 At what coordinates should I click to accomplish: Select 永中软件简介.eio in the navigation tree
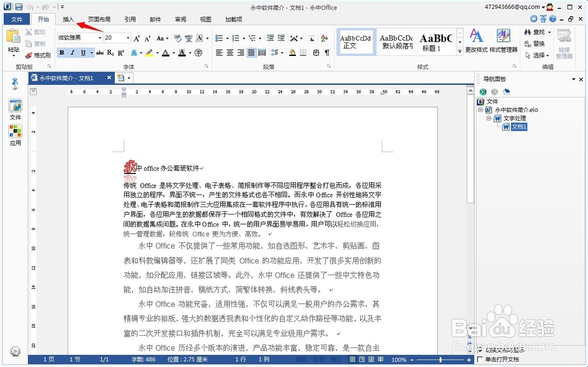point(516,110)
